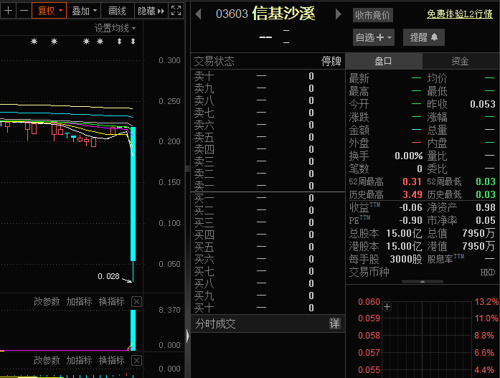Click 每手股 value 3000股
The image size is (500, 378).
click(x=406, y=259)
